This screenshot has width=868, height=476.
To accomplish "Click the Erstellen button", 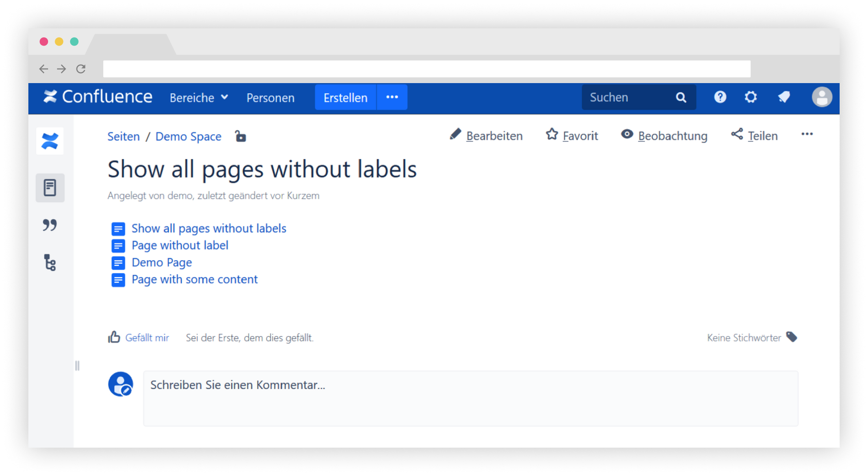I will [346, 98].
